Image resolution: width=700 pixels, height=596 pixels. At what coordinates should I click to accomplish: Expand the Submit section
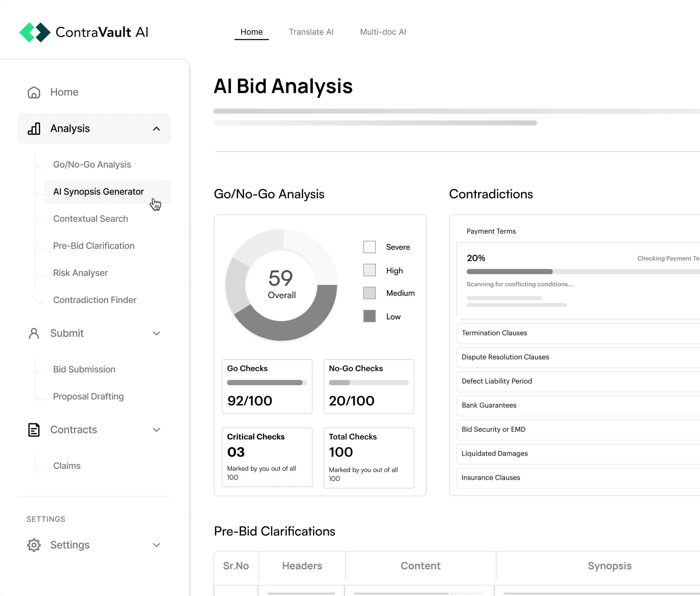[157, 333]
